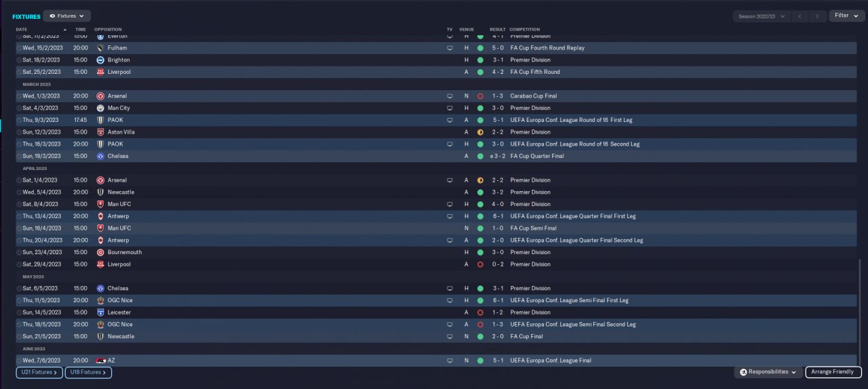Click Antwerp badge in Quarter Final First Leg row
The width and height of the screenshot is (868, 389).
100,216
